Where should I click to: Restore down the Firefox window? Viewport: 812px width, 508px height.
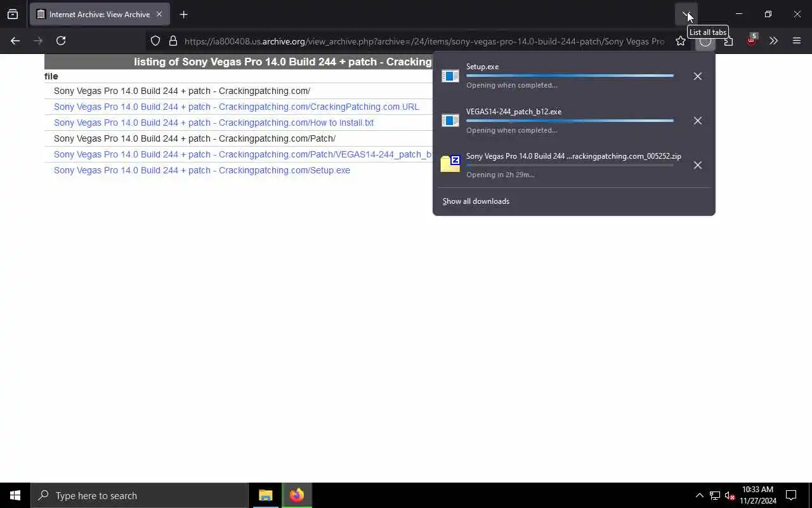point(768,14)
